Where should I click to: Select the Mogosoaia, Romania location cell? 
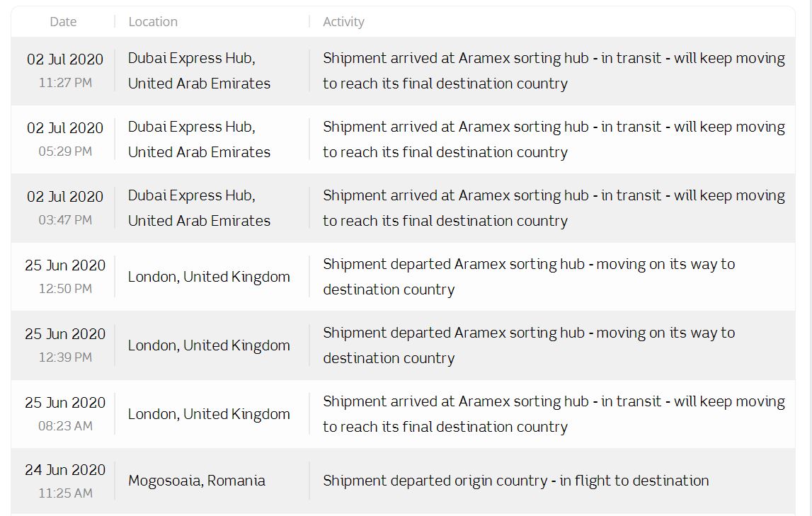point(197,481)
